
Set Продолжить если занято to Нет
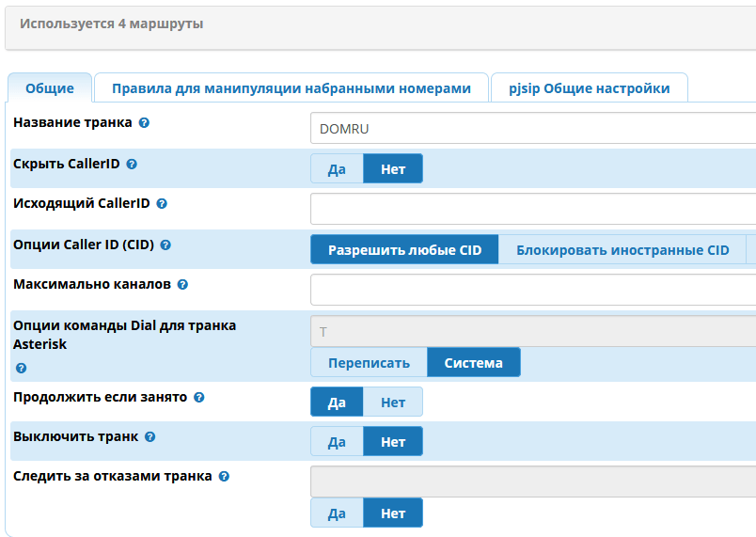pyautogui.click(x=393, y=403)
